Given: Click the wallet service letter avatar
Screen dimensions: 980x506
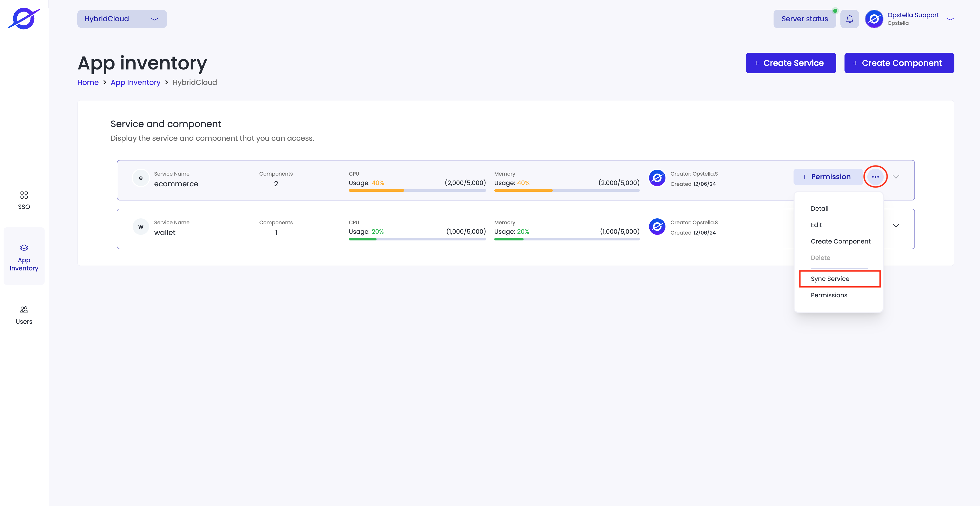Looking at the screenshot, I should pos(141,227).
